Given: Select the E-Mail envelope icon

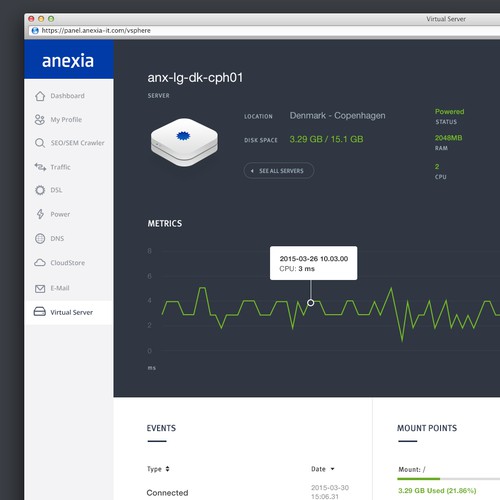Looking at the screenshot, I should pyautogui.click(x=40, y=288).
